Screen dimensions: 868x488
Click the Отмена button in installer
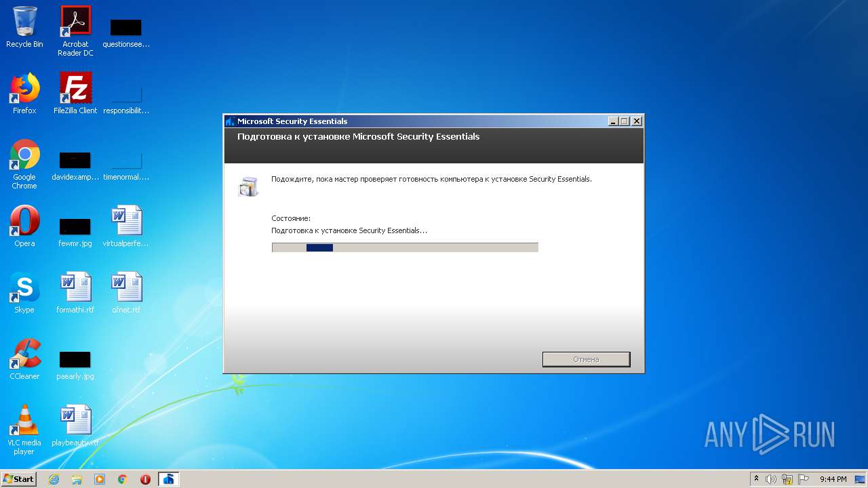(x=586, y=359)
